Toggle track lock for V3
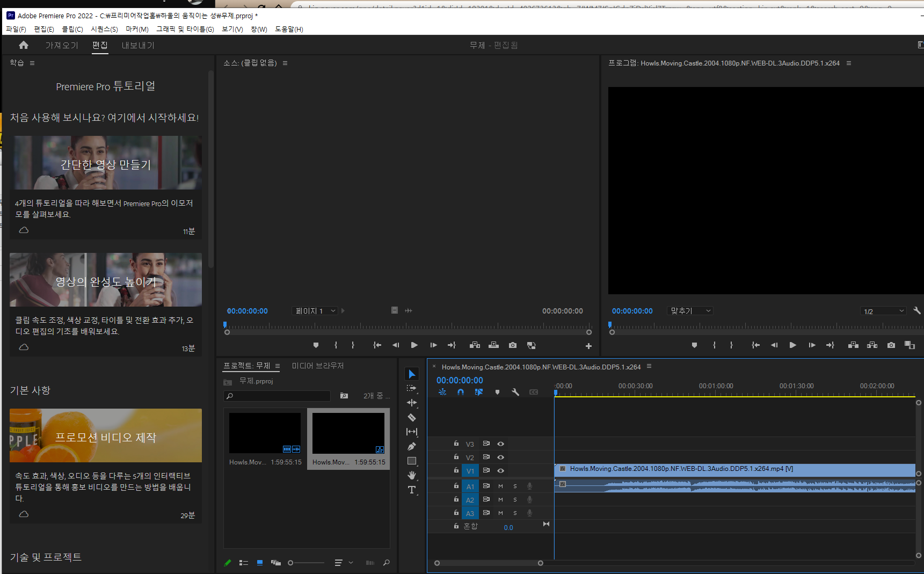Image resolution: width=924 pixels, height=574 pixels. [x=456, y=444]
